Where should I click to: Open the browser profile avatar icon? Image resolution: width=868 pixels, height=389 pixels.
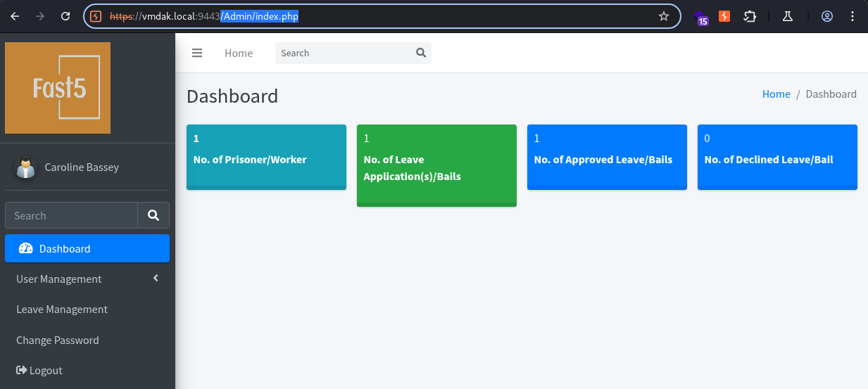click(827, 16)
